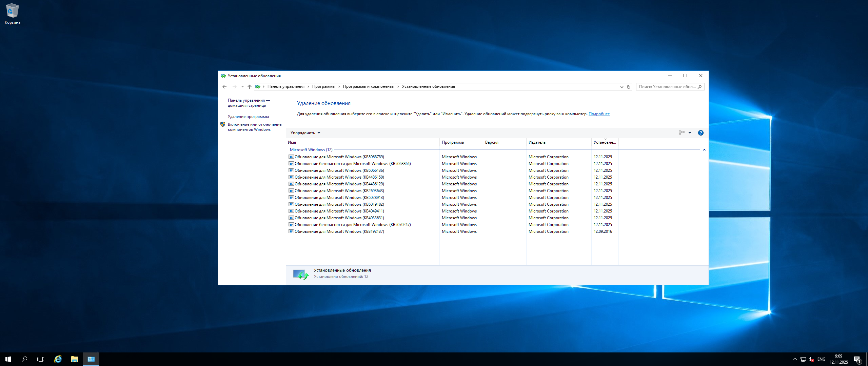
Task: Click the view layout icon
Action: coord(682,133)
